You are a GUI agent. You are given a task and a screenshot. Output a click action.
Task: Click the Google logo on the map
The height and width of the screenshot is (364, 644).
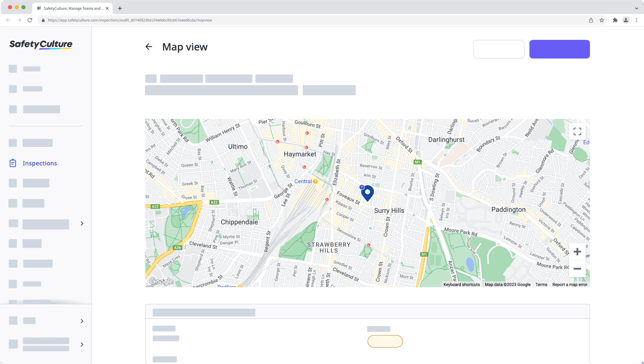161,282
